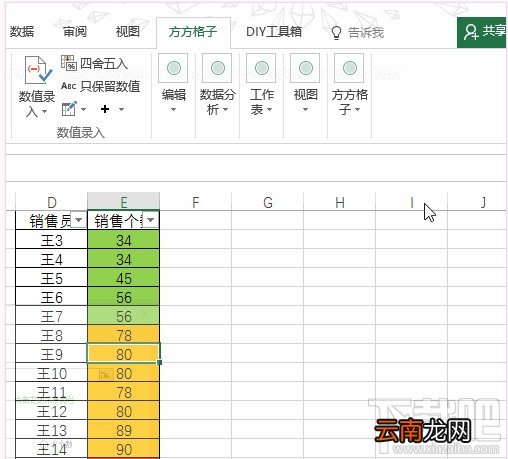Screen dimensions: 508x459
Task: Click the 四舍五入 rounding icon
Action: point(69,63)
